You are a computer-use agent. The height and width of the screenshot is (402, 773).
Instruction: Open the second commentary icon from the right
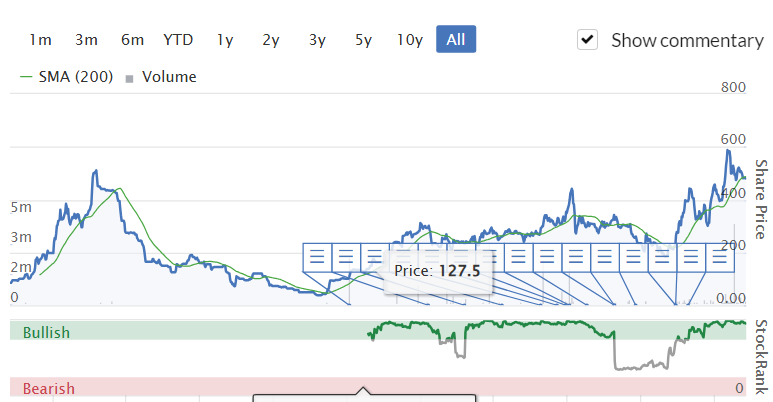point(691,257)
